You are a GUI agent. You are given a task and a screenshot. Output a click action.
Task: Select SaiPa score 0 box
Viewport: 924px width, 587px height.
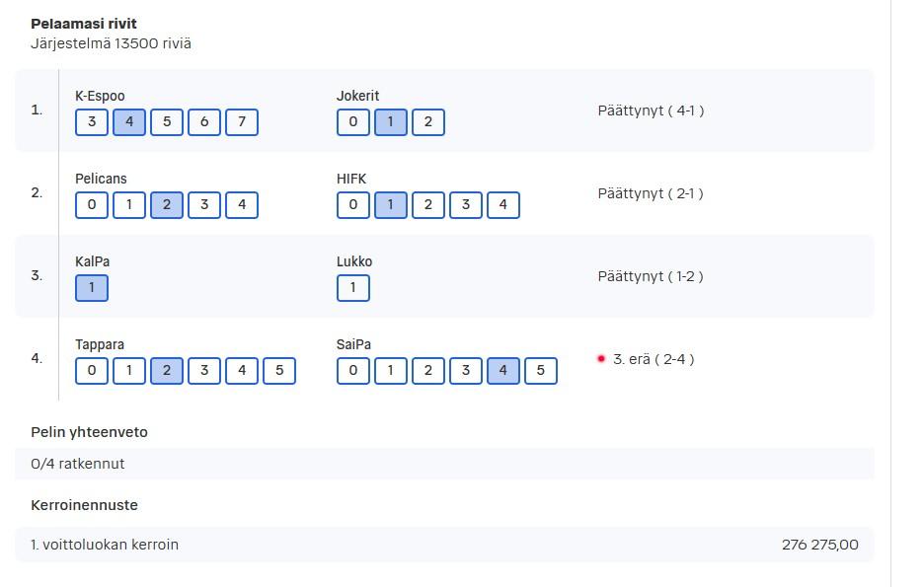coord(353,371)
